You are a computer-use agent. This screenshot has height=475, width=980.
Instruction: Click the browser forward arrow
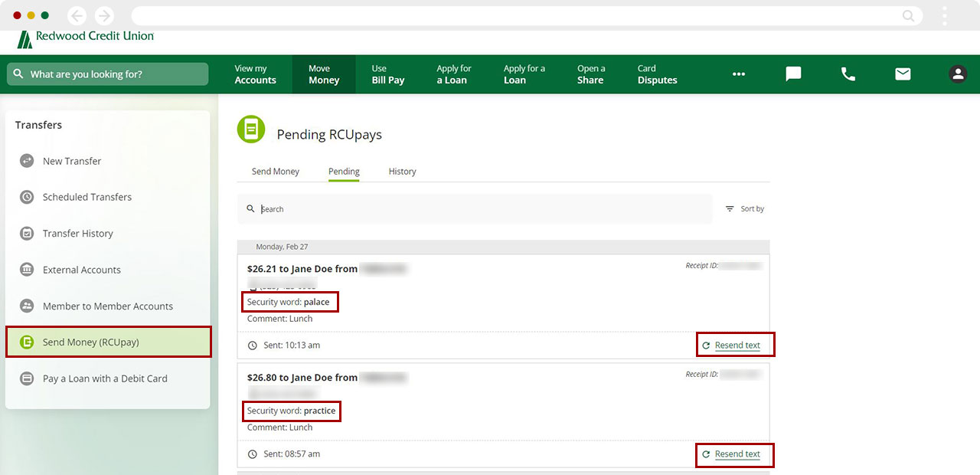click(104, 15)
